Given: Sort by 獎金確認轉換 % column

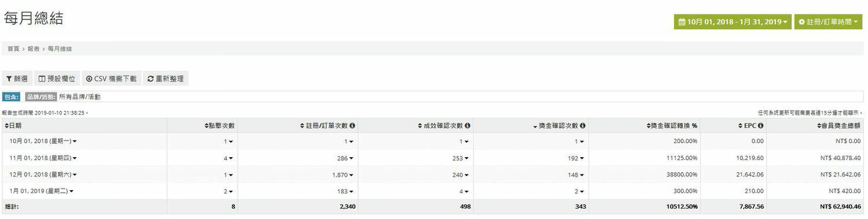Looking at the screenshot, I should [672, 125].
